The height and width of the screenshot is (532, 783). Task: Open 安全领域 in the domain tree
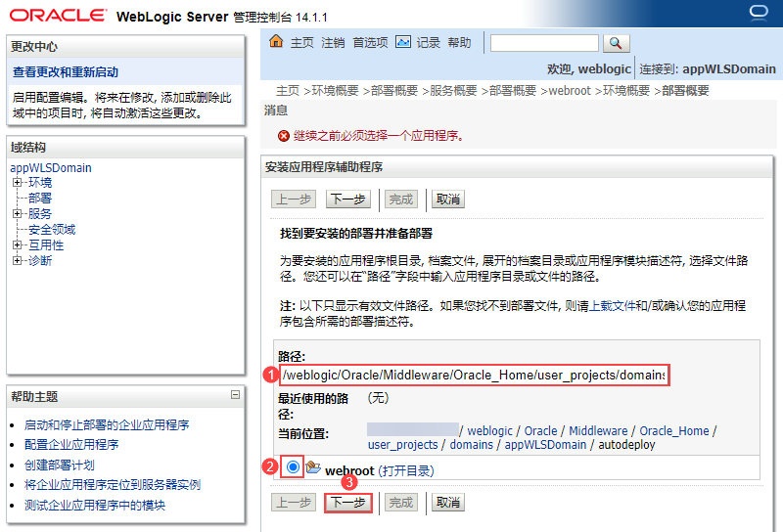[52, 230]
